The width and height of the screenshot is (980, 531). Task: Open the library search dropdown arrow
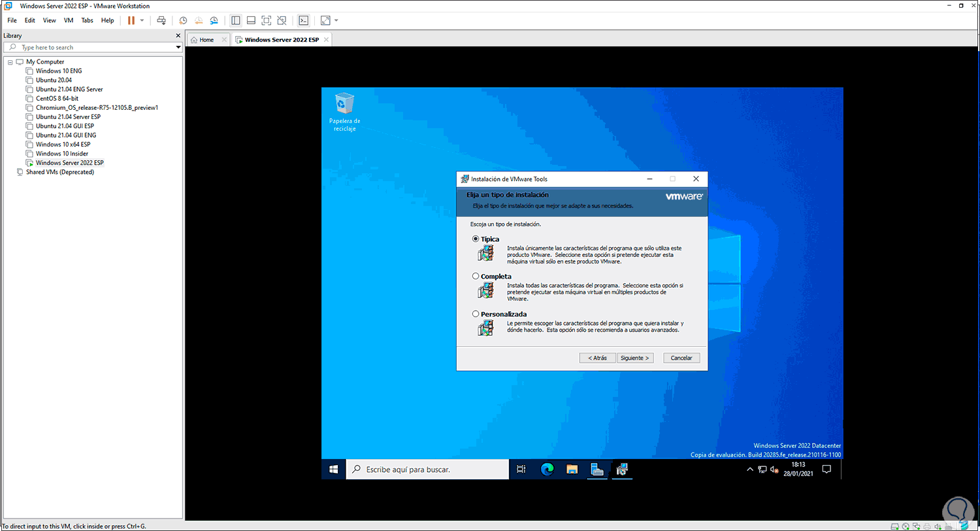(178, 47)
